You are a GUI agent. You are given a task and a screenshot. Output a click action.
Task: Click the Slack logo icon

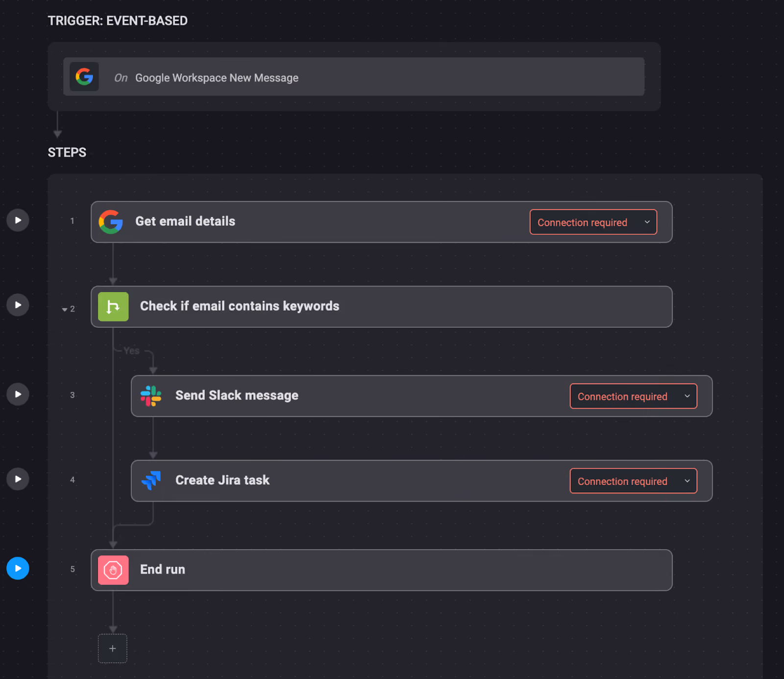pyautogui.click(x=151, y=396)
